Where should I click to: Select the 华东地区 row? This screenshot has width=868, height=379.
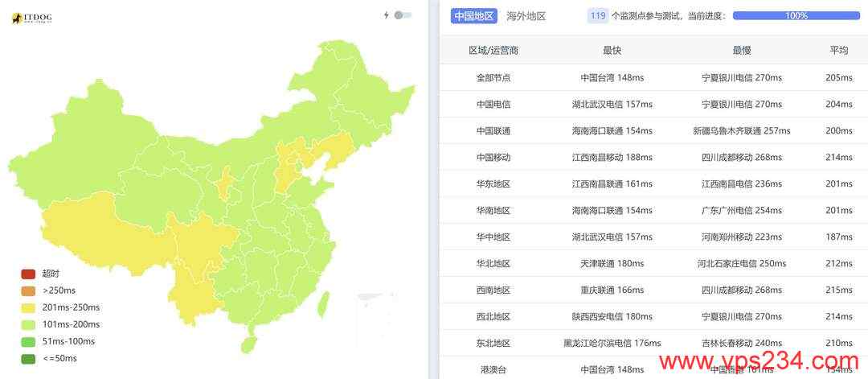[653, 184]
